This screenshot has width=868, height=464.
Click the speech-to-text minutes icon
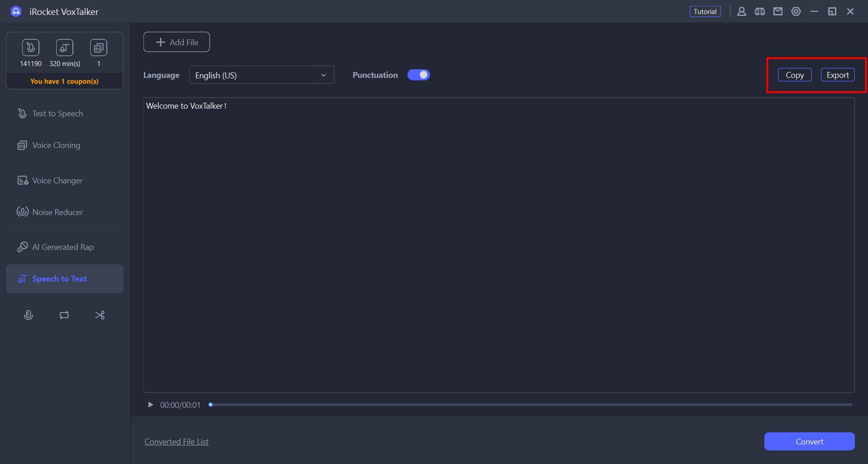[x=64, y=48]
